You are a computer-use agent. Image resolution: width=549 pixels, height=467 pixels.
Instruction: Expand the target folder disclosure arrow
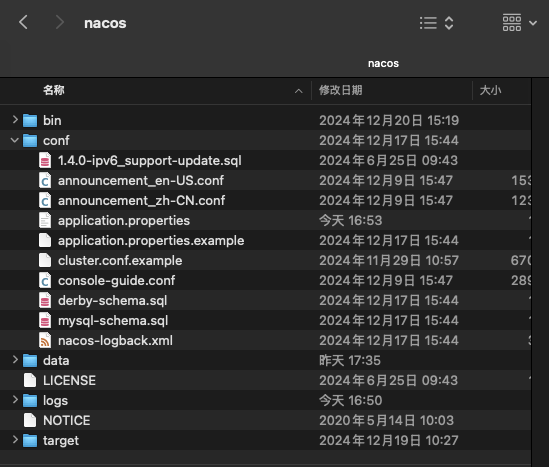click(x=15, y=439)
